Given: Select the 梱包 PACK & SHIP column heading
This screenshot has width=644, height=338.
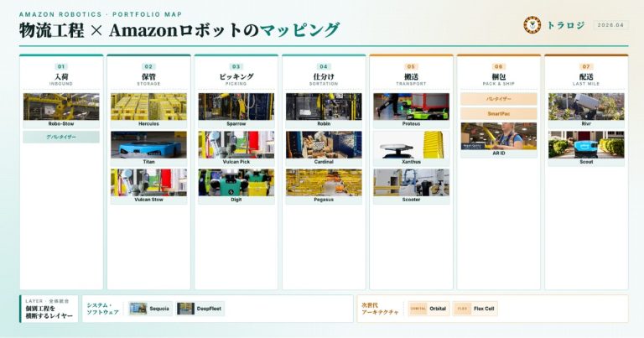Looking at the screenshot, I should pos(499,79).
